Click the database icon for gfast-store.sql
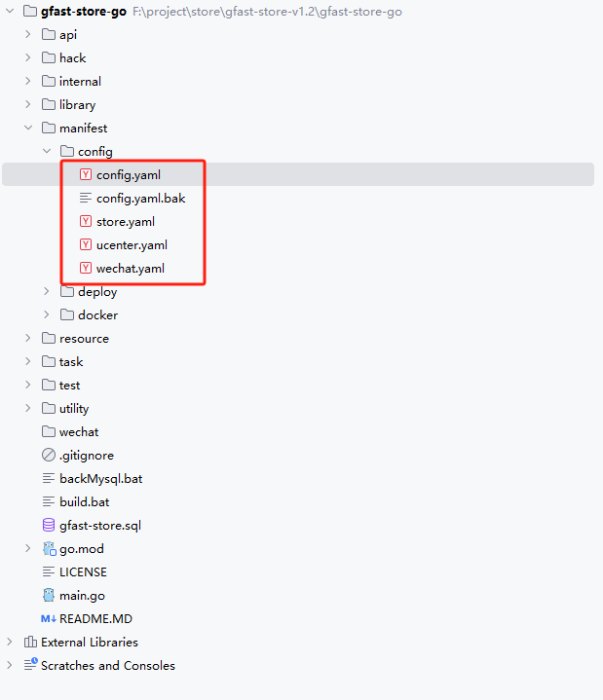This screenshot has height=700, width=603. (49, 525)
